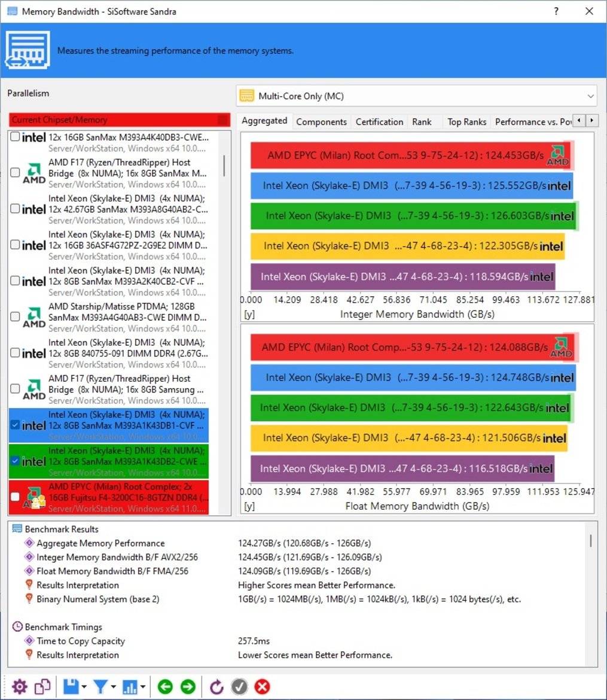Open dropdown arrow next to chart icon
This screenshot has width=607, height=700.
click(143, 687)
